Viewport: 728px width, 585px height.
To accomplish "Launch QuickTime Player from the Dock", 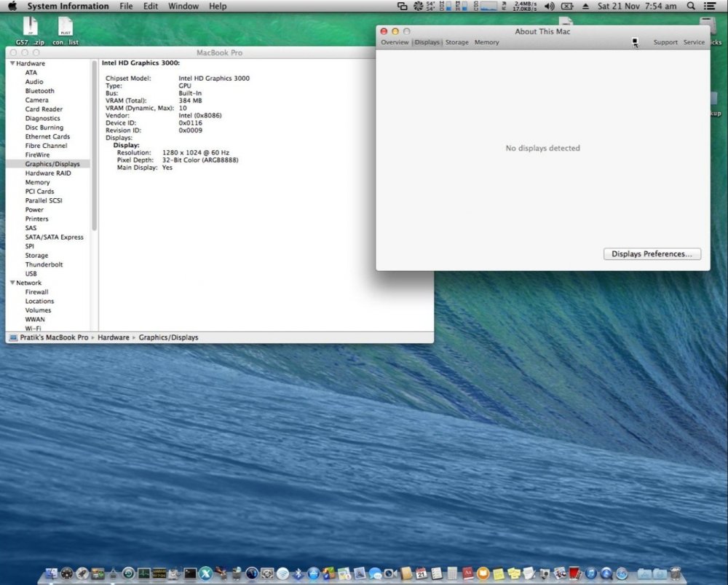I will pos(606,573).
